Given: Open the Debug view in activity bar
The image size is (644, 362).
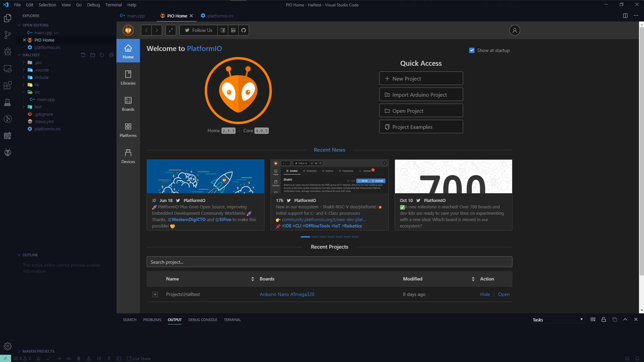Looking at the screenshot, I should click(7, 51).
